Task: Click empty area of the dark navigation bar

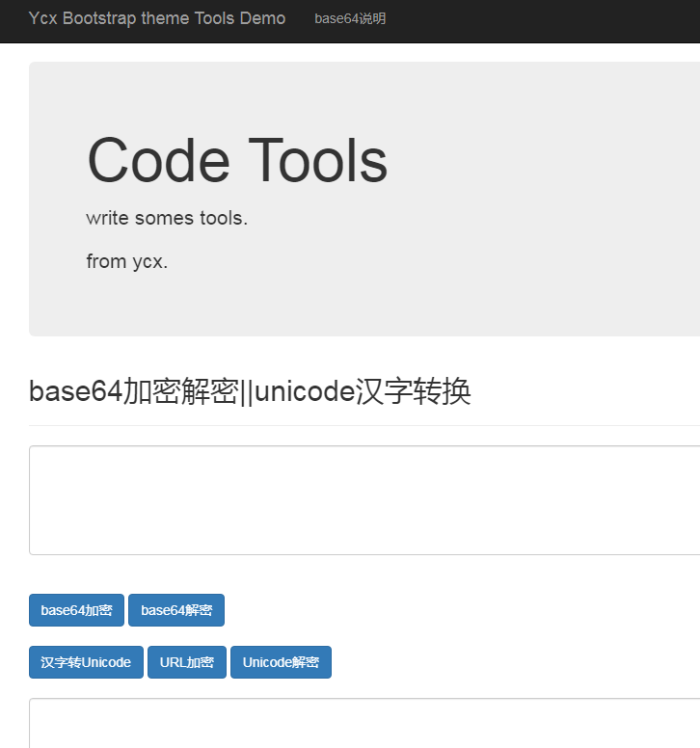Action: 549,21
